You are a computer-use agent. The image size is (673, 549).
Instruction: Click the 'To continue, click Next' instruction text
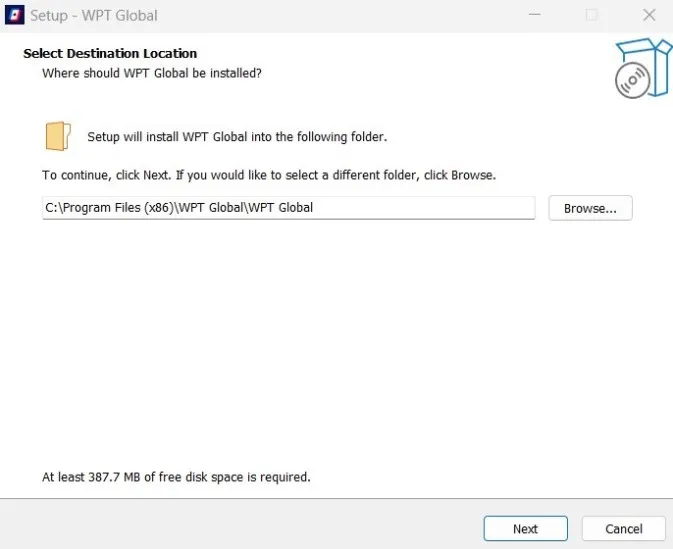click(269, 175)
